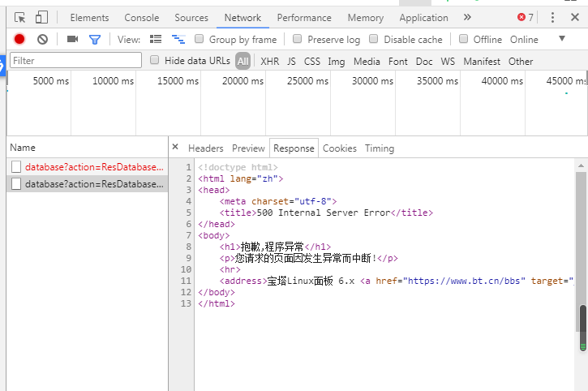Click the 500 Internal Server Error title line
Screen dimensions: 588x391
pos(326,213)
